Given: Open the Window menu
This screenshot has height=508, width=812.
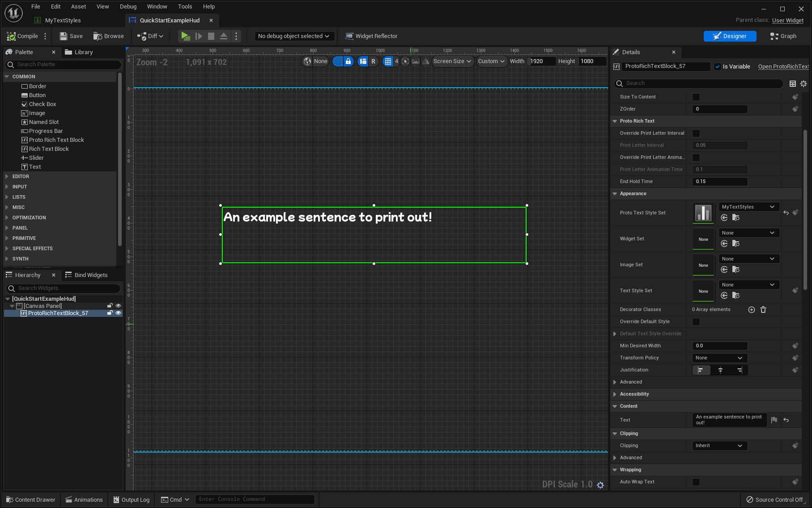Looking at the screenshot, I should (x=157, y=6).
